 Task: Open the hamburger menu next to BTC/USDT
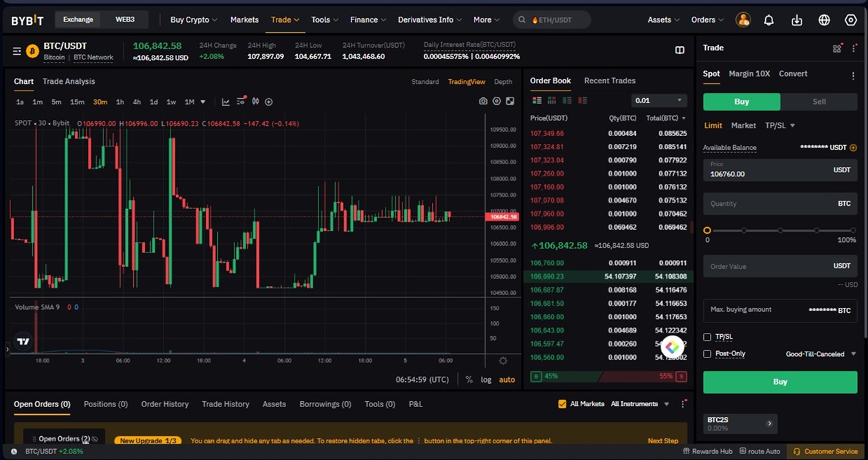click(17, 51)
